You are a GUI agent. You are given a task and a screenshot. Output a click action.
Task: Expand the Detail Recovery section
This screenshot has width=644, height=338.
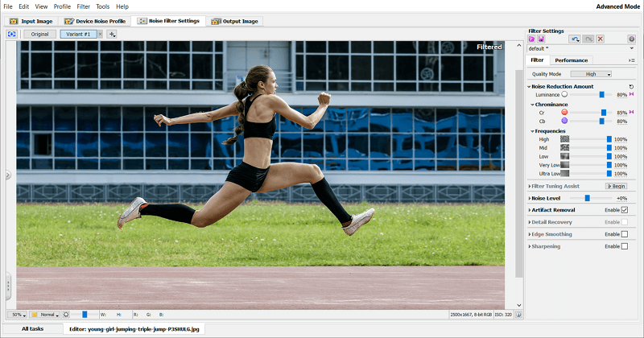click(530, 222)
